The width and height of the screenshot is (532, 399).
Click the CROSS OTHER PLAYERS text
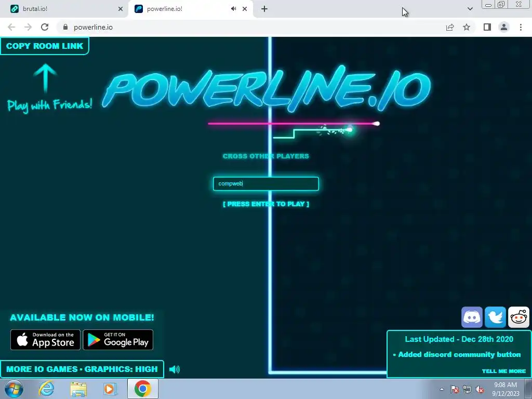click(x=266, y=156)
